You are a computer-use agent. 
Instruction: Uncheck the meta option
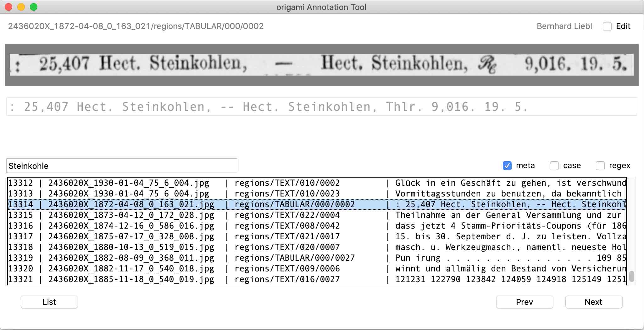(x=507, y=166)
